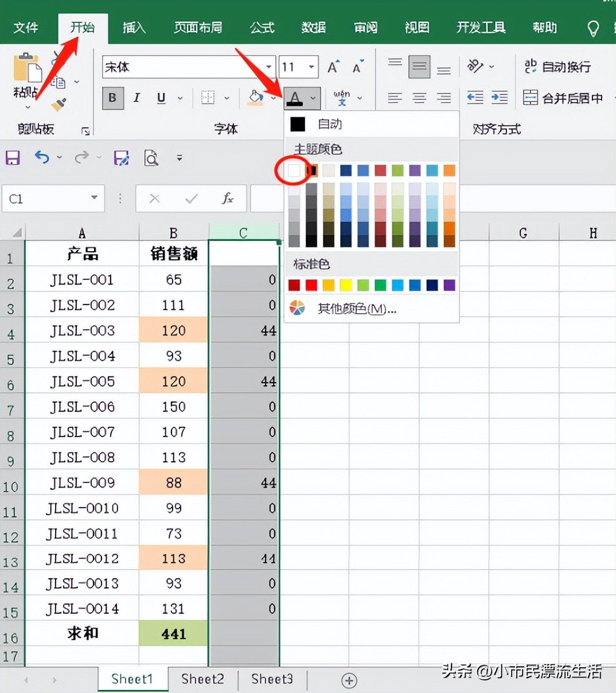Click the Paste clipboard icon

tap(26, 68)
